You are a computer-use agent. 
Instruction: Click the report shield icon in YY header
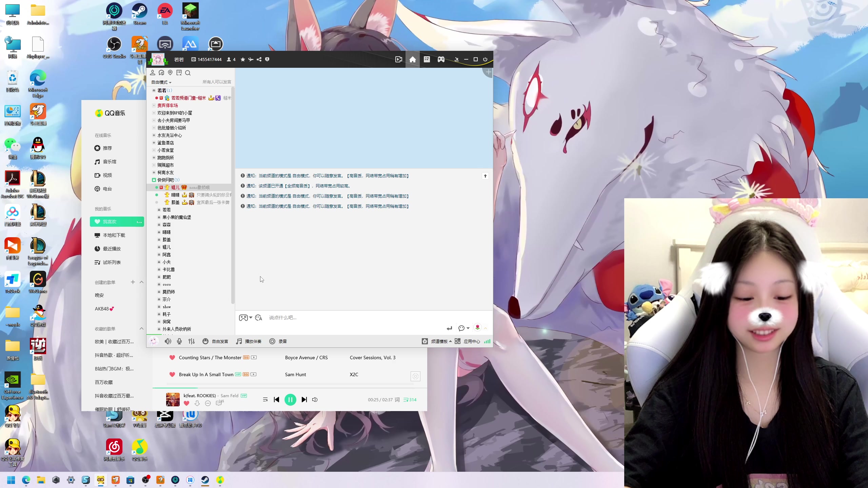tap(267, 59)
